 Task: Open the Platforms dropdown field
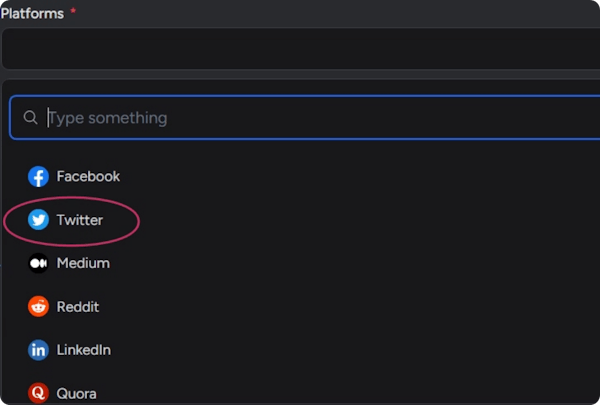[x=300, y=48]
